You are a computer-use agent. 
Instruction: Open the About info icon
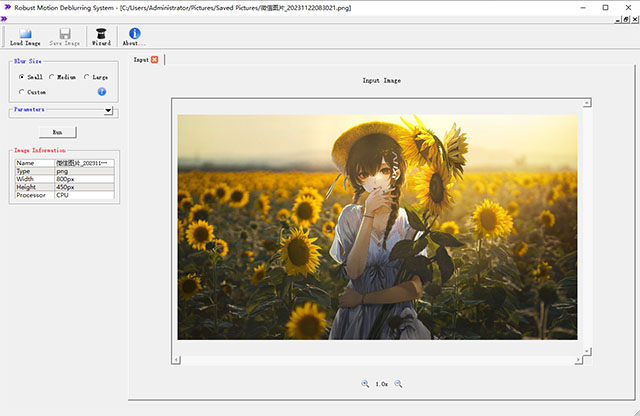134,34
